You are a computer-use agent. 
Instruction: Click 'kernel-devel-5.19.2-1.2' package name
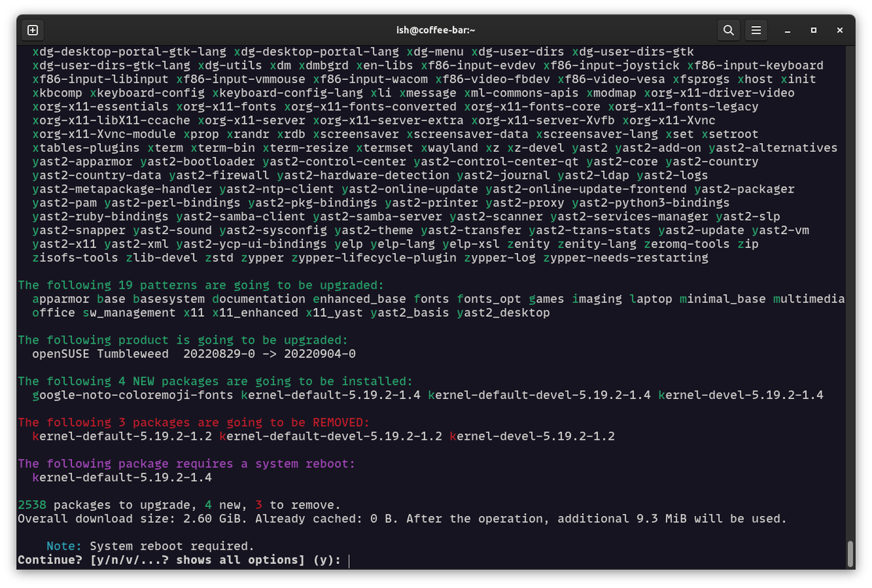click(532, 436)
